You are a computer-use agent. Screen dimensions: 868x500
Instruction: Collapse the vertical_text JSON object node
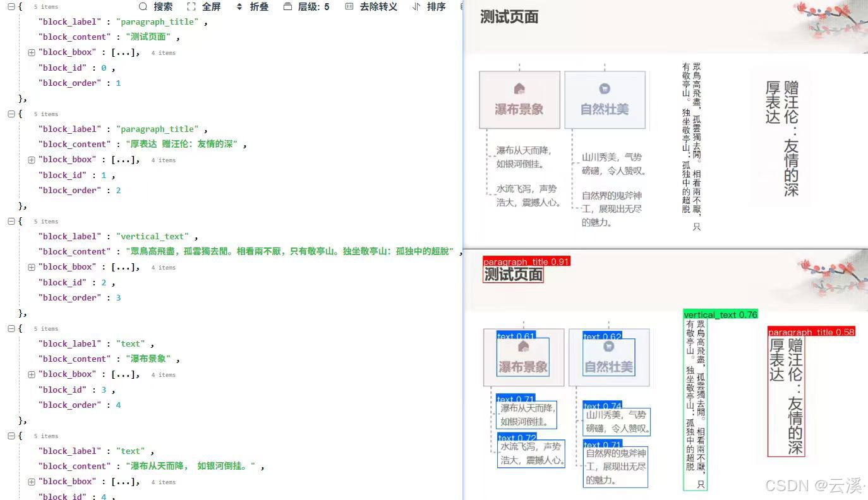[x=11, y=221]
